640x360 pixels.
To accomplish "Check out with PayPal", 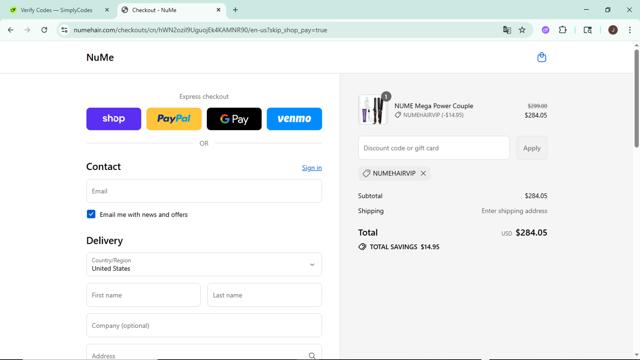I will tap(174, 119).
